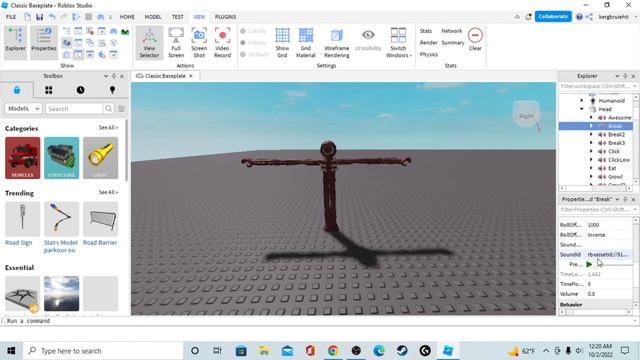Click the Redo arrow
This screenshot has width=640, height=360.
[x=64, y=17]
